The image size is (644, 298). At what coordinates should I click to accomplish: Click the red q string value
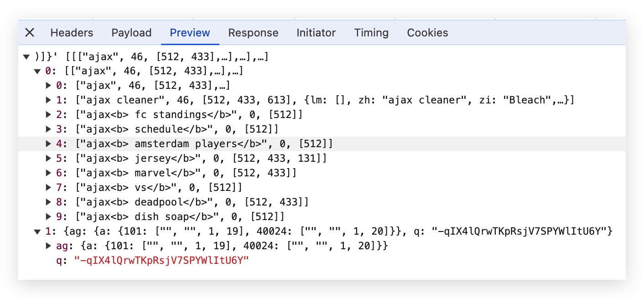162,261
